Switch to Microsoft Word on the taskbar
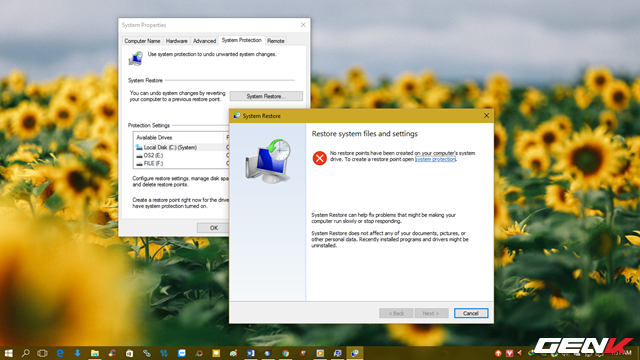640x360 pixels. click(251, 353)
